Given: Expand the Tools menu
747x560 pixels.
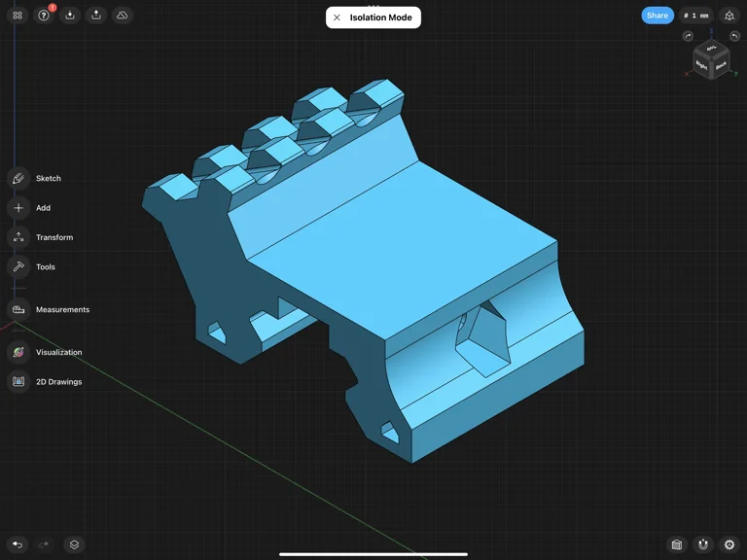Looking at the screenshot, I should (x=18, y=266).
